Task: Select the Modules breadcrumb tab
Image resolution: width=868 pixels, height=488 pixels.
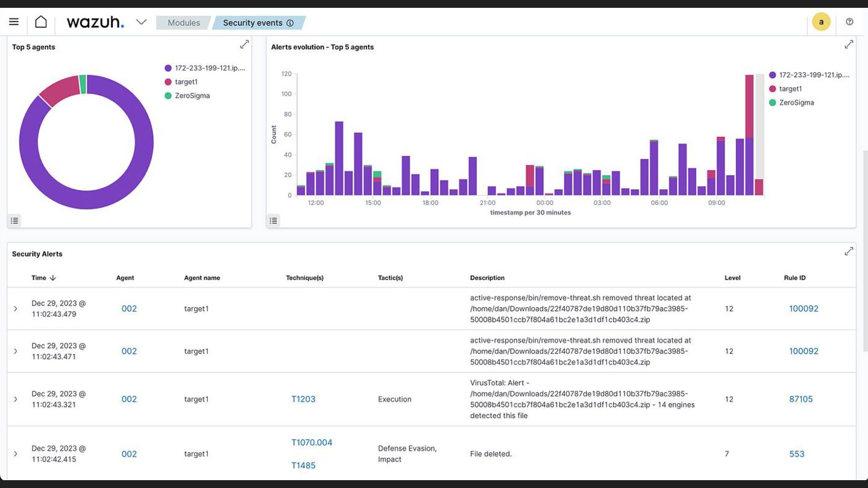Action: point(183,23)
